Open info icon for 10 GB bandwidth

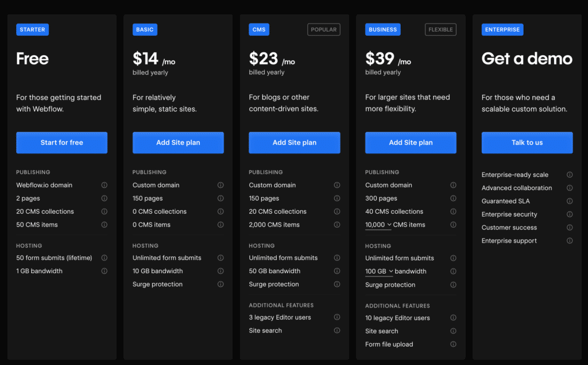pos(220,271)
